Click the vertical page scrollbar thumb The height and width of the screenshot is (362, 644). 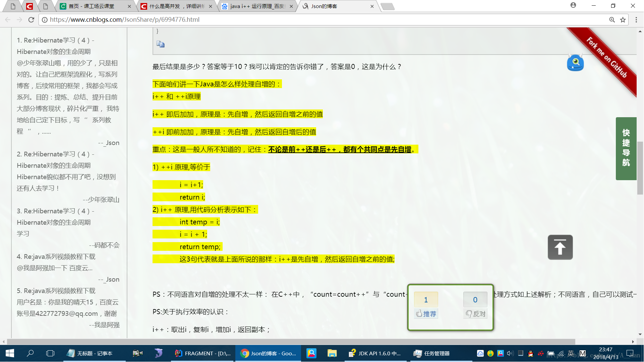(640, 167)
